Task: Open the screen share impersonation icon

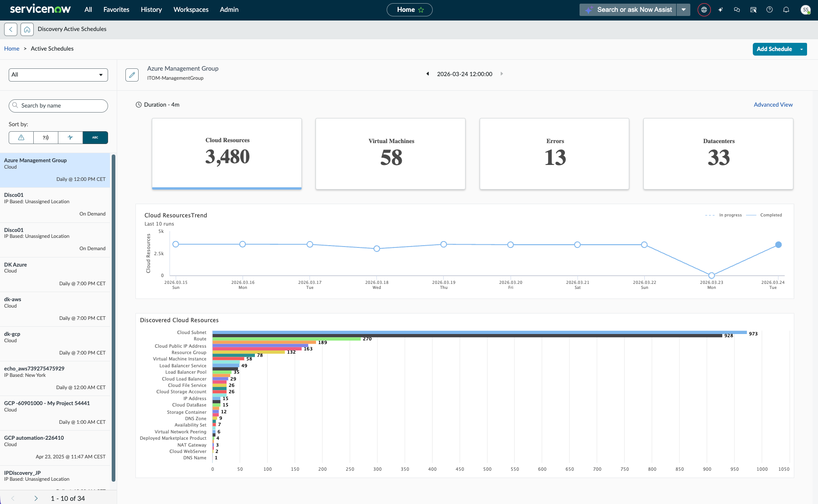Action: [753, 10]
